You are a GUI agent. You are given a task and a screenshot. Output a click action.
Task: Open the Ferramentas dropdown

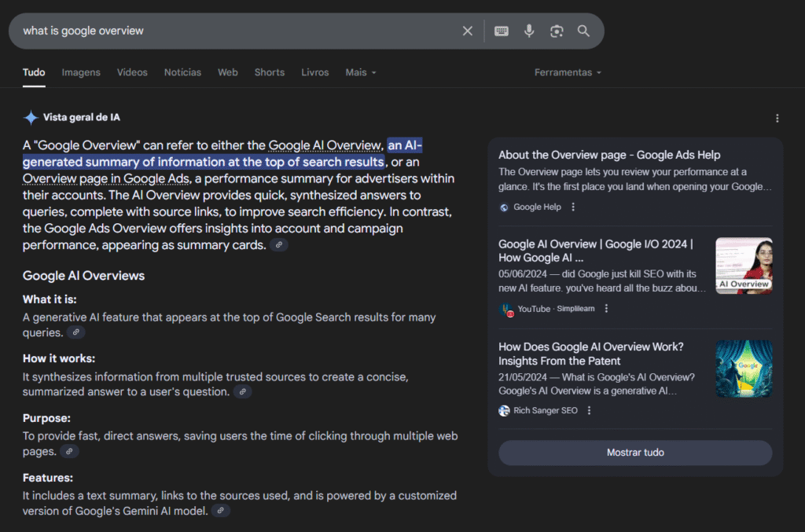(x=568, y=72)
